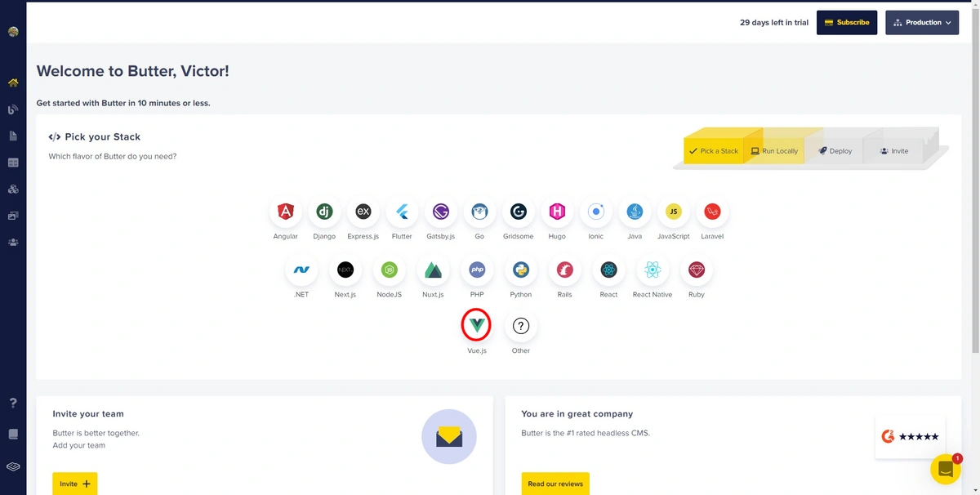Select the .NET stack icon

(301, 270)
